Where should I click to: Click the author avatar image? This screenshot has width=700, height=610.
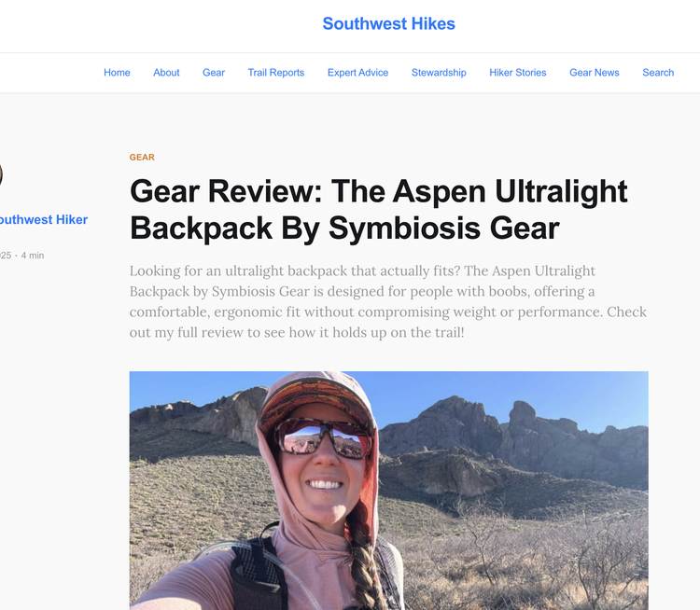pyautogui.click(x=1, y=174)
